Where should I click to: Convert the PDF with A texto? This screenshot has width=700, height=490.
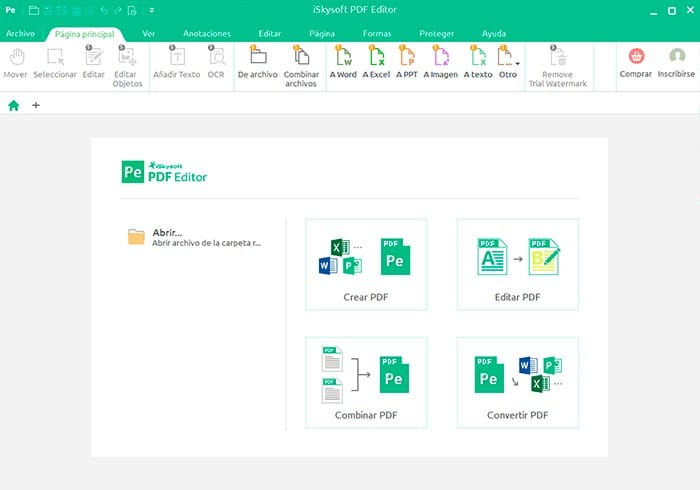click(x=478, y=63)
